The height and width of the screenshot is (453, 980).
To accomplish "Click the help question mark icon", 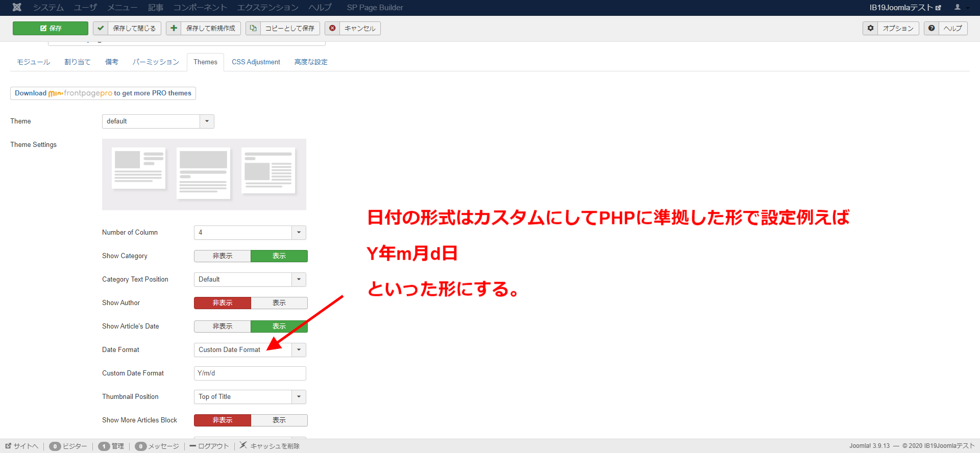I will [x=932, y=28].
